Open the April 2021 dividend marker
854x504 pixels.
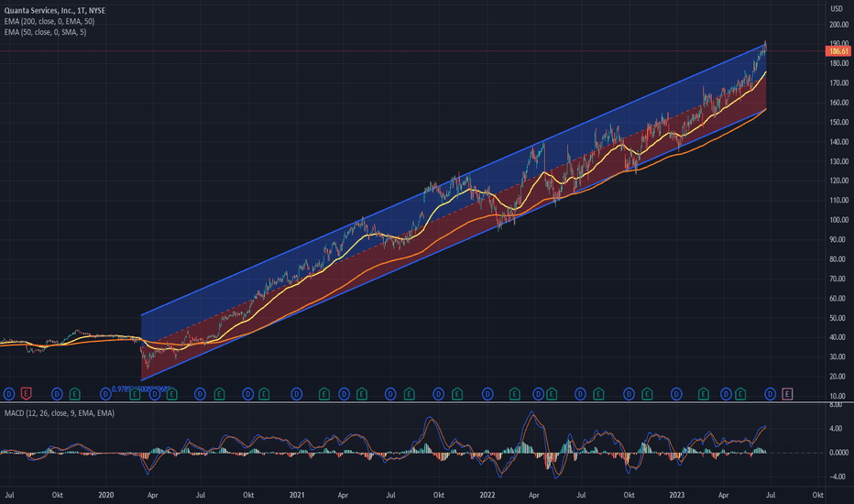(x=345, y=393)
